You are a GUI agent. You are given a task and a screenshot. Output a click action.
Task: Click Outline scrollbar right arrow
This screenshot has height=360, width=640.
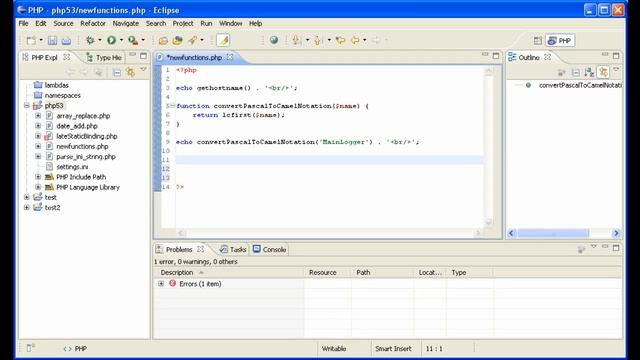click(x=616, y=233)
